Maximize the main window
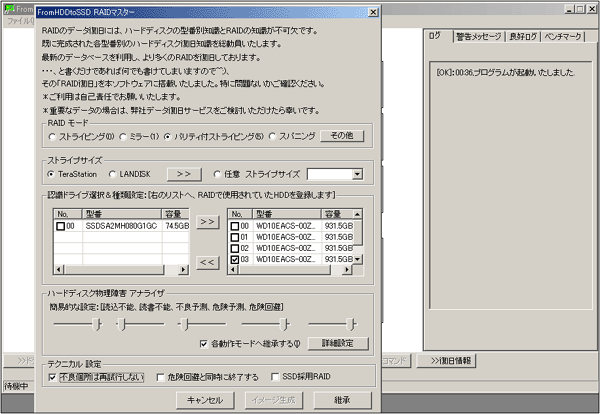This screenshot has width=600, height=414. coord(580,9)
